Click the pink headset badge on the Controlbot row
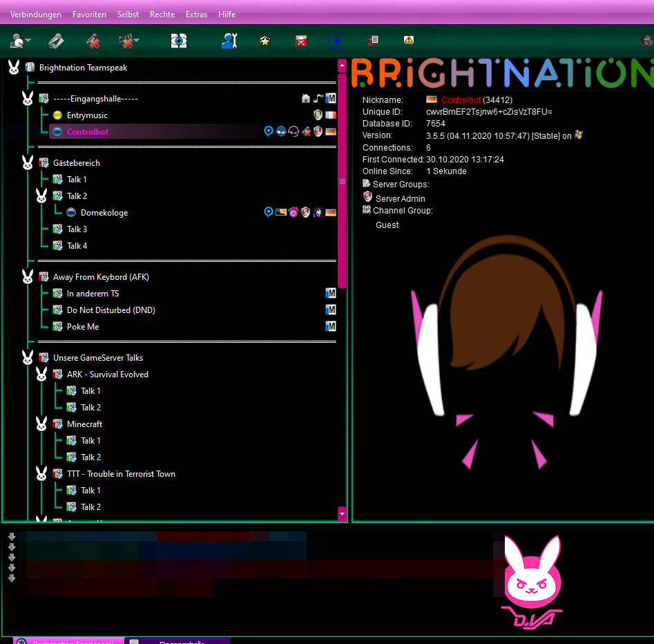Image resolution: width=654 pixels, height=644 pixels. pyautogui.click(x=294, y=131)
